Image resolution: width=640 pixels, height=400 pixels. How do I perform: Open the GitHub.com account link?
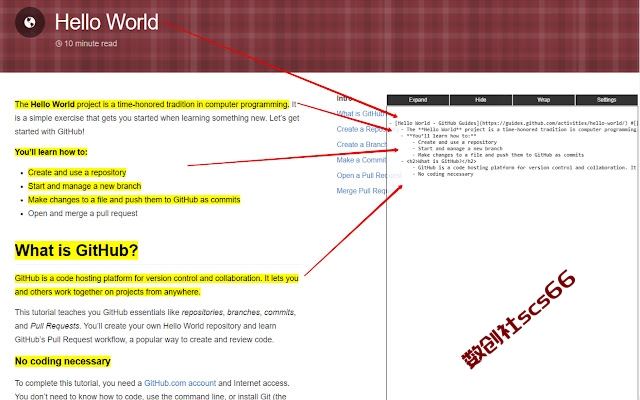(180, 383)
